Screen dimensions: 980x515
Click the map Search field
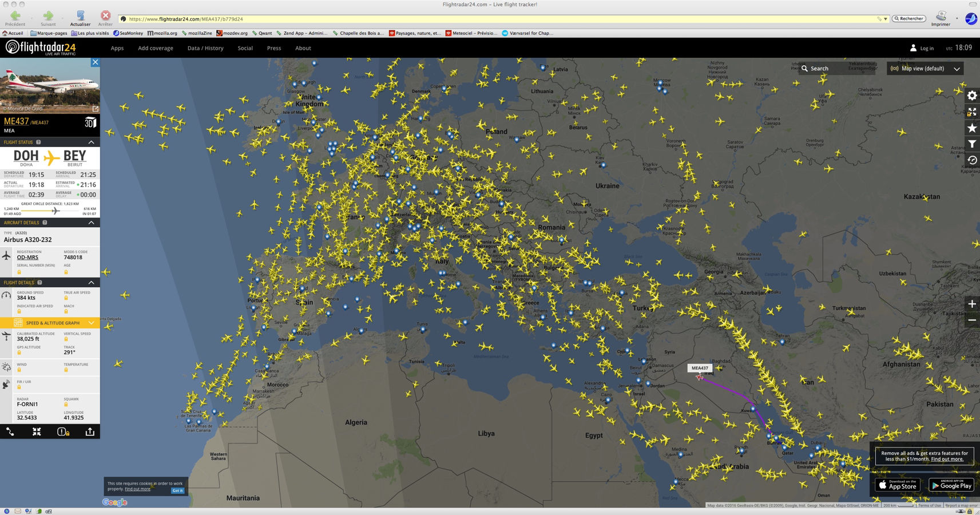click(x=837, y=69)
